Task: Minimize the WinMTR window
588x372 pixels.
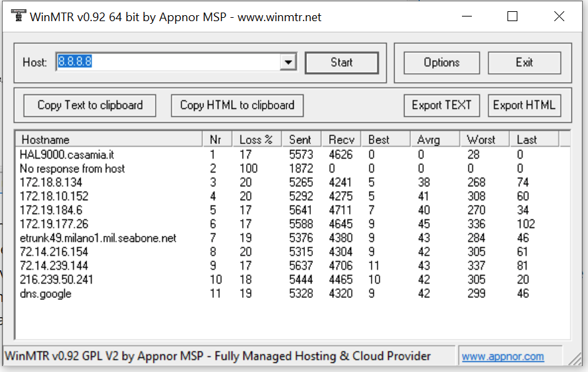Action: pos(467,17)
